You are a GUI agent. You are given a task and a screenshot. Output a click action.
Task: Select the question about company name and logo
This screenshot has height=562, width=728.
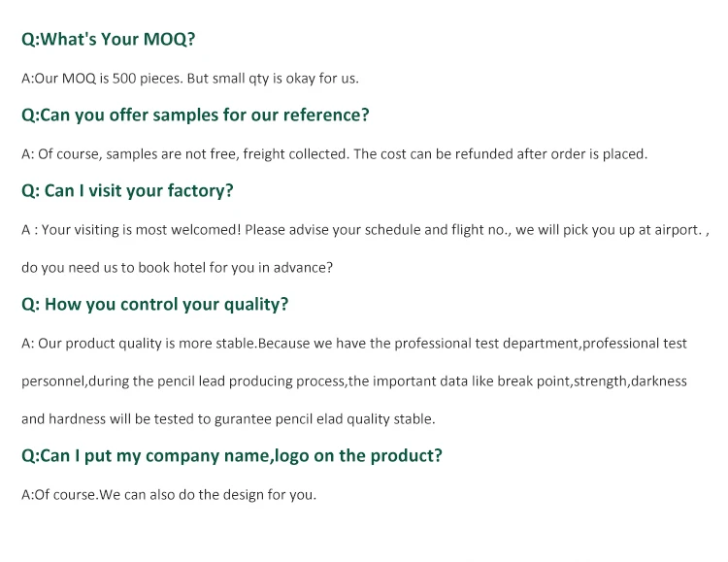tap(232, 456)
